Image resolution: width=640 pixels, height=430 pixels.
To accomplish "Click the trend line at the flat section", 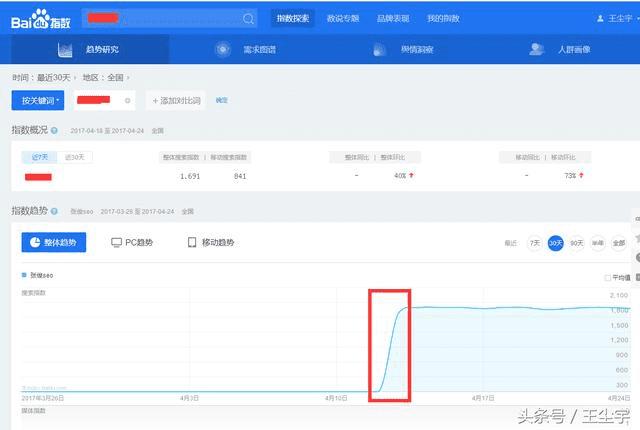I will (x=518, y=308).
